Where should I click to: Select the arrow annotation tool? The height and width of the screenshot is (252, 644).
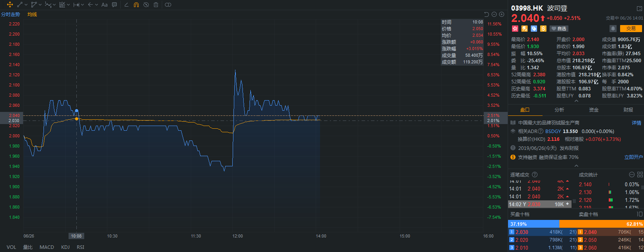tap(90, 5)
